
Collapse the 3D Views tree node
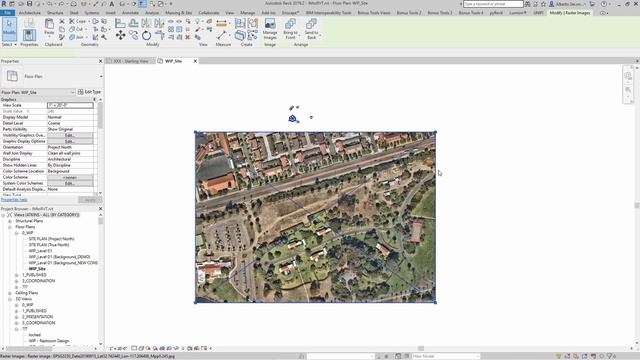(x=10, y=299)
